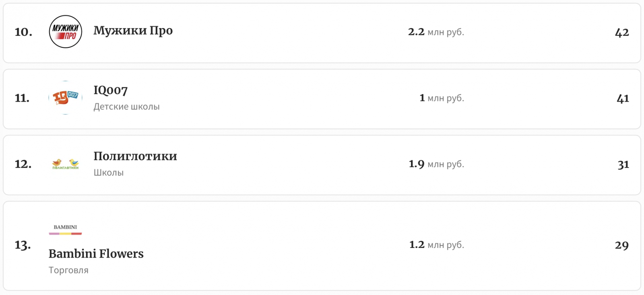Click the count 29 for Bambini Flowers
Image resolution: width=644 pixels, height=295 pixels.
[621, 245]
